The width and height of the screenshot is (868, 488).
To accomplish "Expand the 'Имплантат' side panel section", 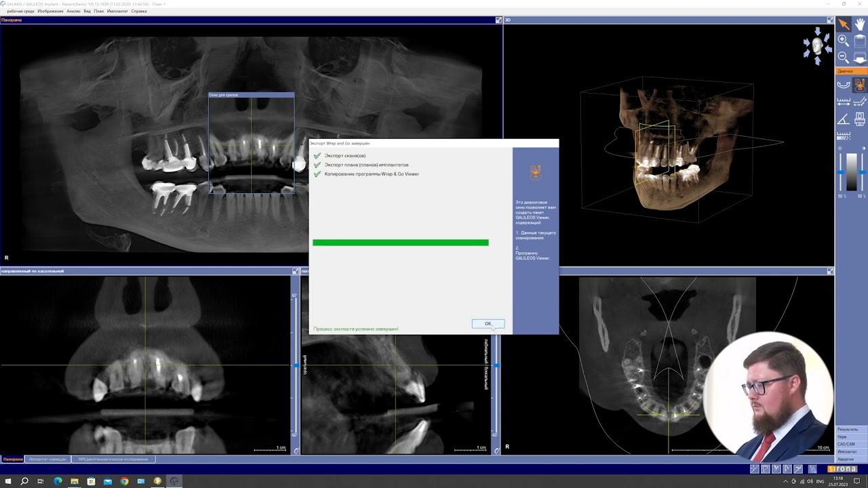I will click(x=851, y=451).
